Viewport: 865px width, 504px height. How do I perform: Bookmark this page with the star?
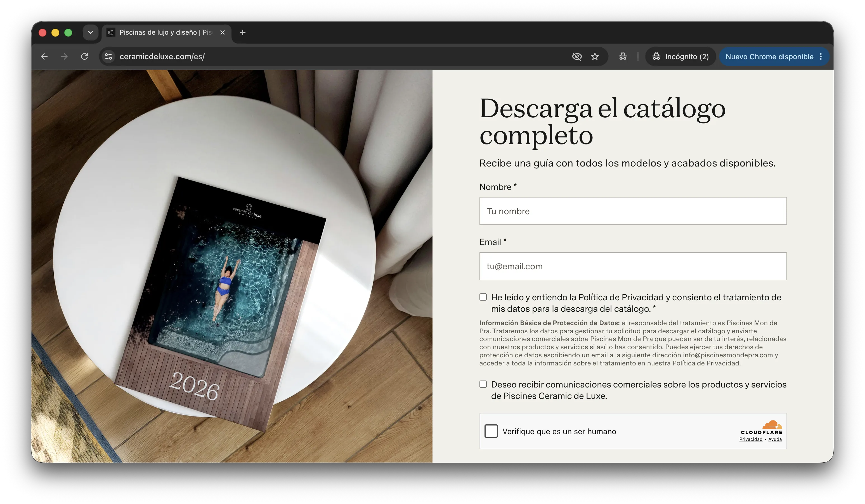coord(595,57)
